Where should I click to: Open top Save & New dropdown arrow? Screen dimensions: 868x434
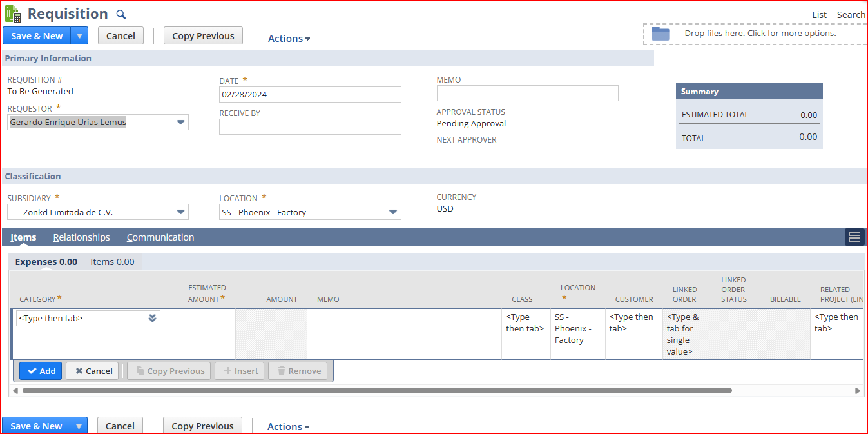[x=79, y=36]
